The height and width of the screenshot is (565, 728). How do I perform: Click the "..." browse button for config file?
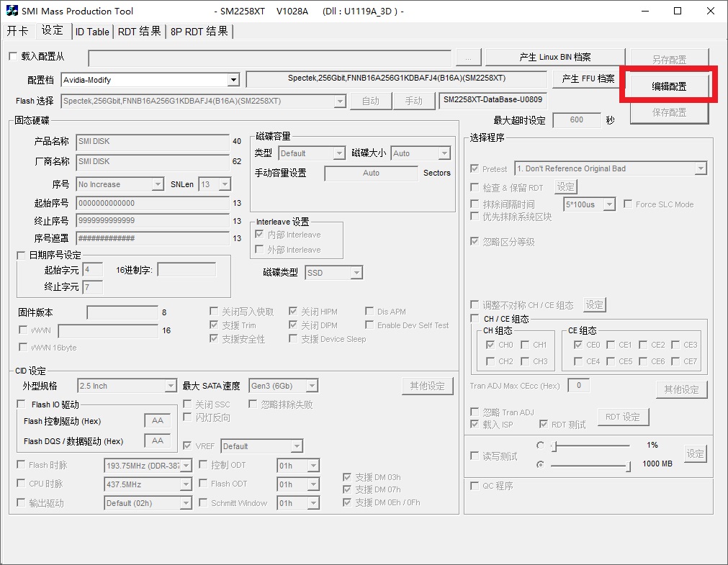pyautogui.click(x=468, y=58)
